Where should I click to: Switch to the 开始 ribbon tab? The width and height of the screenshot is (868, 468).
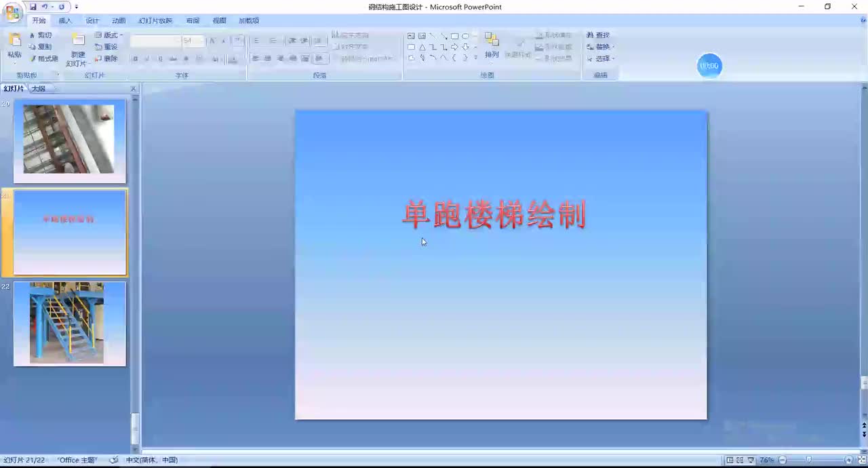(39, 21)
